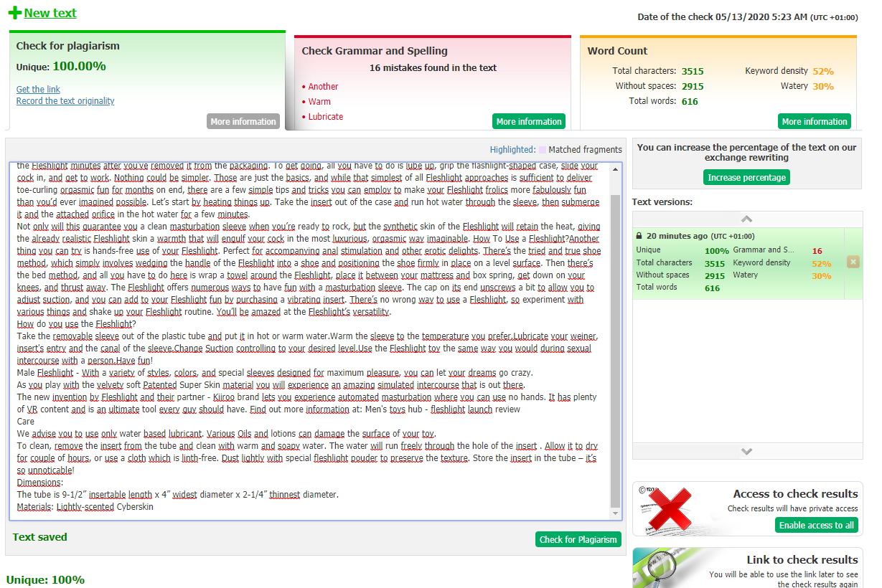The image size is (882, 588).
Task: Click the 'Warm' mistake in grammar list
Action: click(319, 102)
